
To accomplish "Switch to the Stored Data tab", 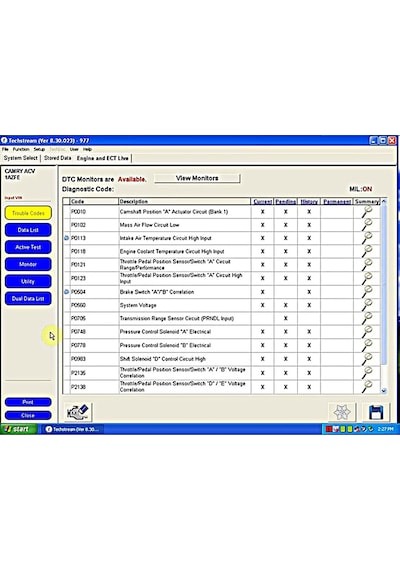I will pos(57,158).
